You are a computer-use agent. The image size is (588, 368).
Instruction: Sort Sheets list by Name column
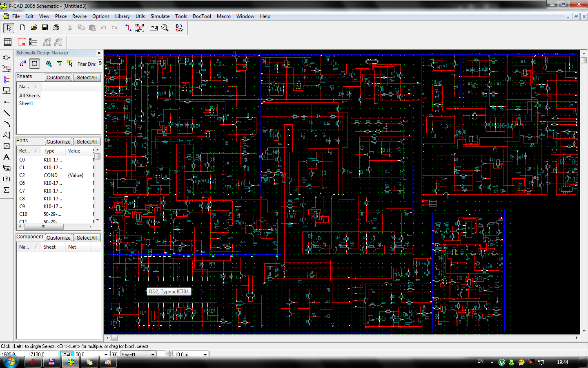pos(29,87)
